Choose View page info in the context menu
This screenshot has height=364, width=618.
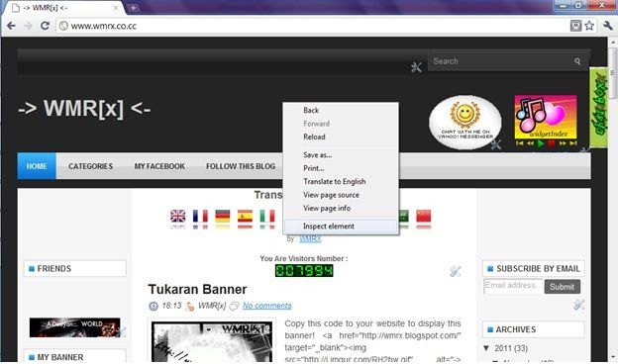click(x=327, y=208)
